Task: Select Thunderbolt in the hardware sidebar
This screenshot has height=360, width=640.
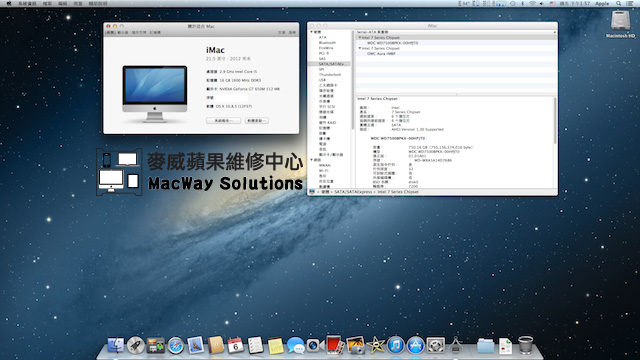Action: coord(329,75)
